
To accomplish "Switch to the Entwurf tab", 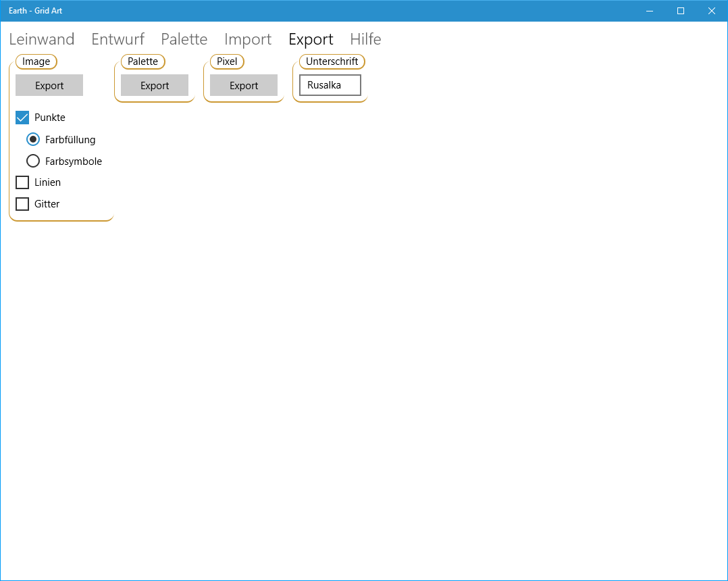I will 118,39.
